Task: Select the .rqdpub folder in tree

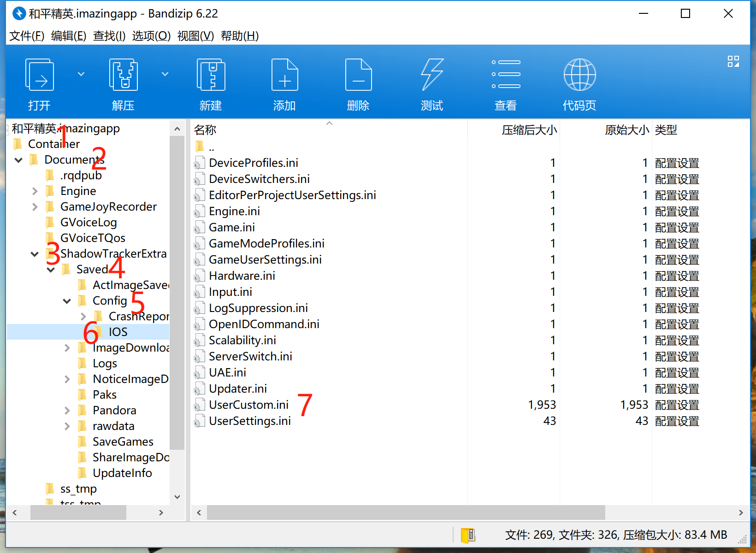Action: pyautogui.click(x=81, y=176)
